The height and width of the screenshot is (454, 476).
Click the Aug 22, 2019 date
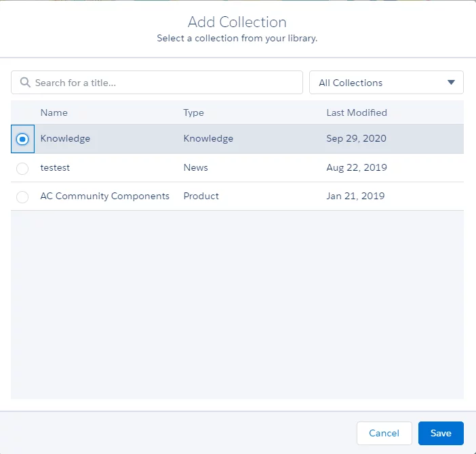pyautogui.click(x=357, y=168)
